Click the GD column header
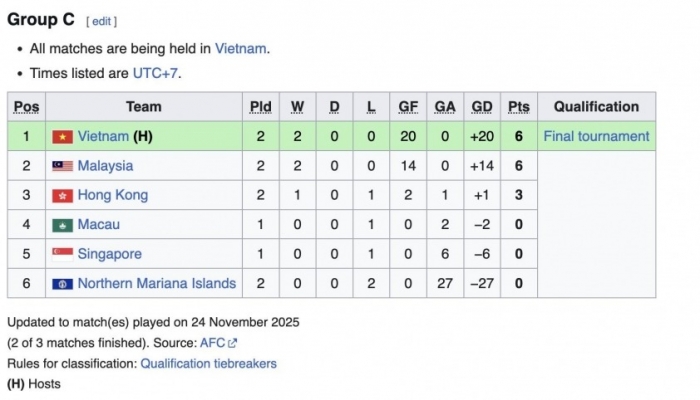 pyautogui.click(x=482, y=107)
